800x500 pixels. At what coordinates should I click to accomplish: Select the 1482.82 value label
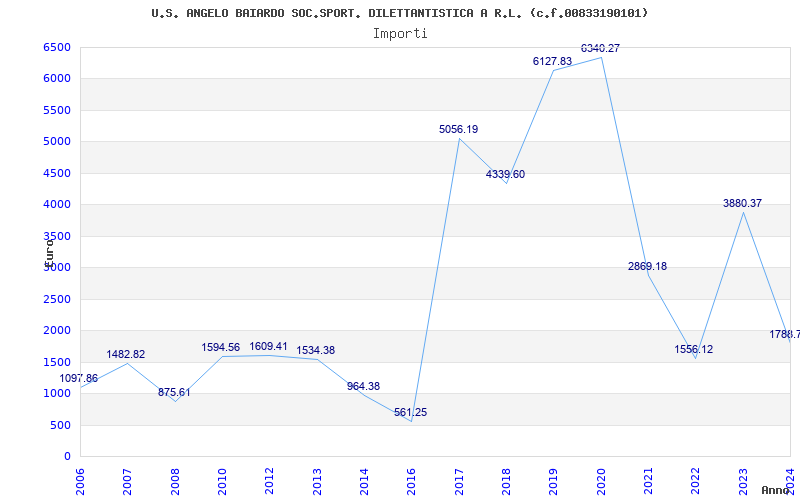pyautogui.click(x=126, y=354)
